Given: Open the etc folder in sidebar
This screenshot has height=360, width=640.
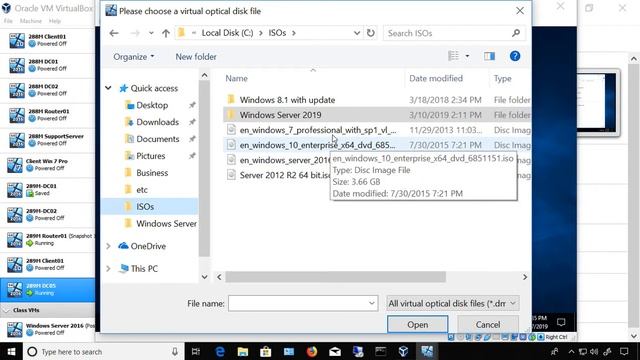Looking at the screenshot, I should click(142, 190).
